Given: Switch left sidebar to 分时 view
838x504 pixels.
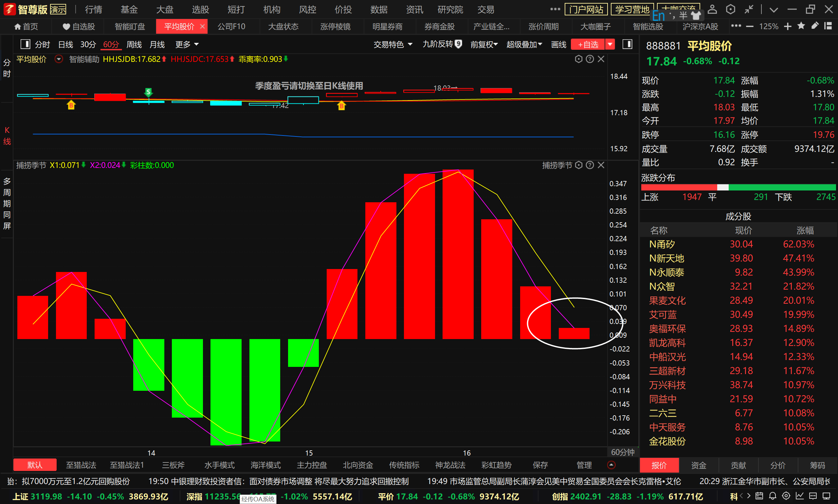Looking at the screenshot, I should [x=7, y=68].
